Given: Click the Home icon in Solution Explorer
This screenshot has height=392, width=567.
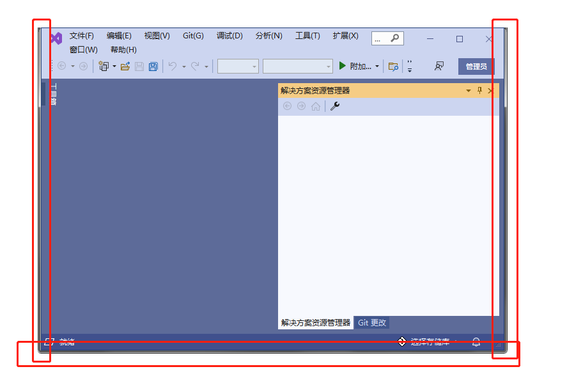Looking at the screenshot, I should click(315, 106).
